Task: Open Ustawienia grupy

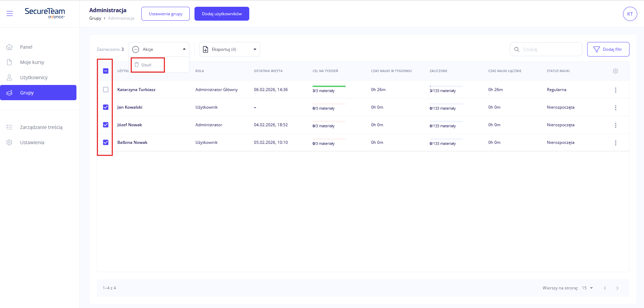Action: click(x=165, y=14)
